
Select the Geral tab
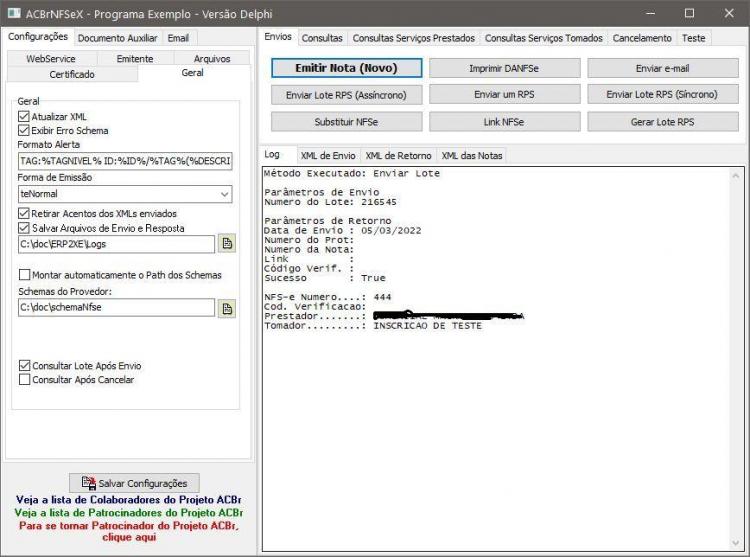[193, 73]
